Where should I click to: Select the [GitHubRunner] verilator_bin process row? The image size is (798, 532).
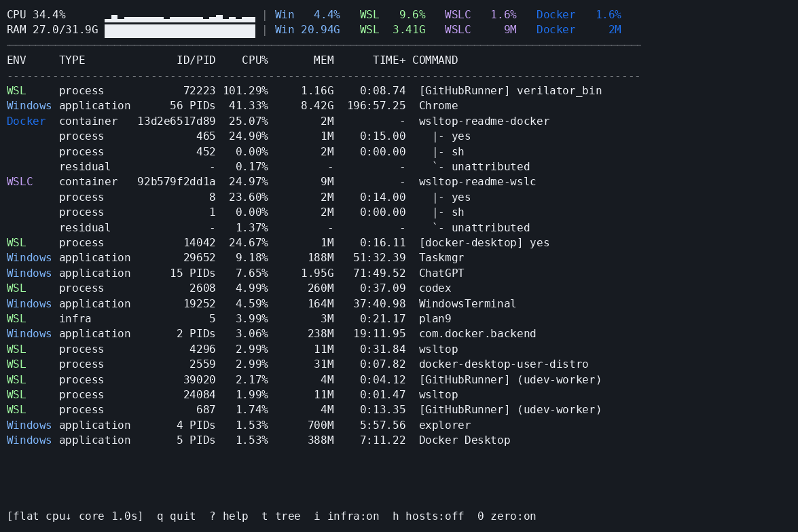point(304,90)
